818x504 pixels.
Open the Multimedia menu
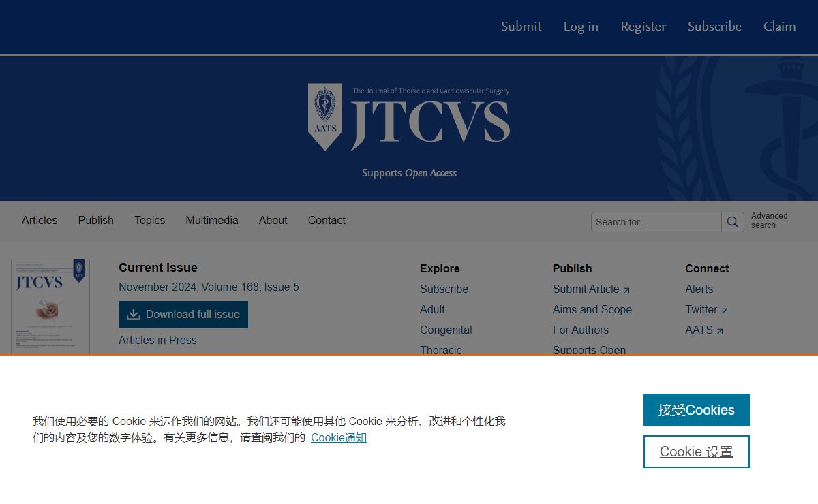212,221
